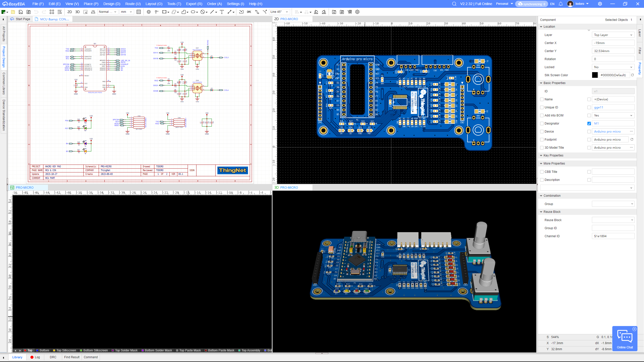Tick the left Description checkbox
Viewport: 644px width, 362px height.
542,180
